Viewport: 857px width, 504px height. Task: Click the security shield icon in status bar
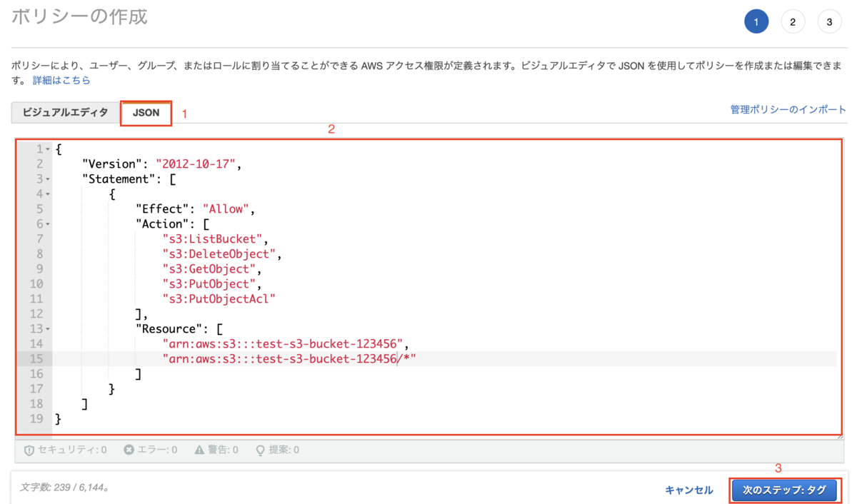click(29, 450)
